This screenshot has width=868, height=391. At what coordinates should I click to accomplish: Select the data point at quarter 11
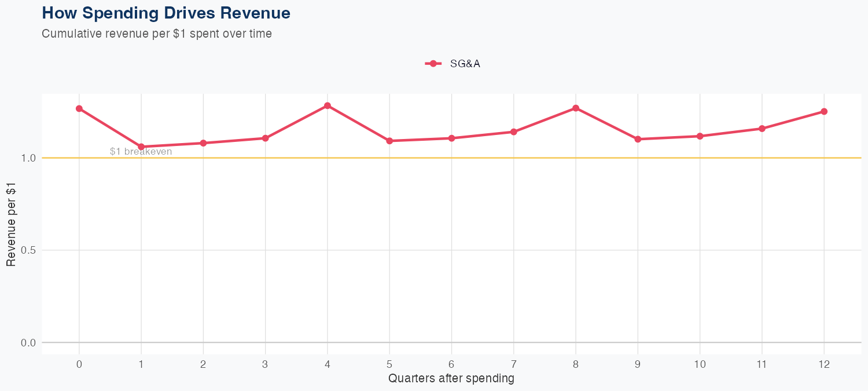[762, 129]
